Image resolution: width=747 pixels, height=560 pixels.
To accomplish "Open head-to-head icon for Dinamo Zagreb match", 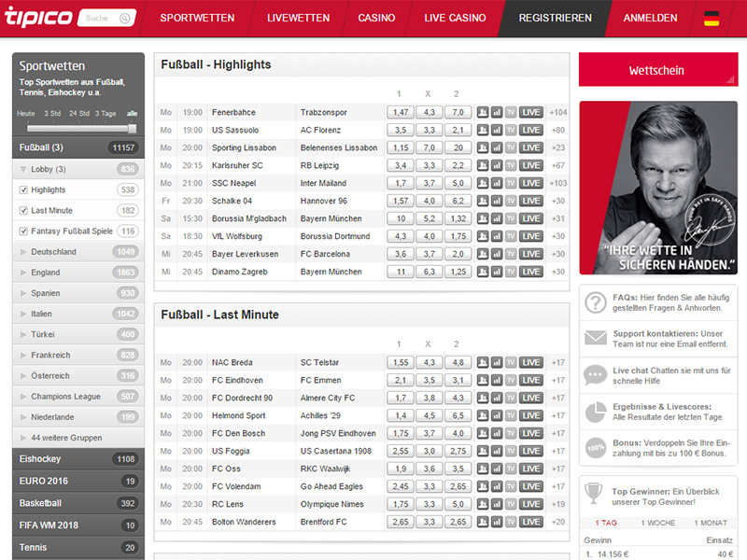I will [x=483, y=272].
